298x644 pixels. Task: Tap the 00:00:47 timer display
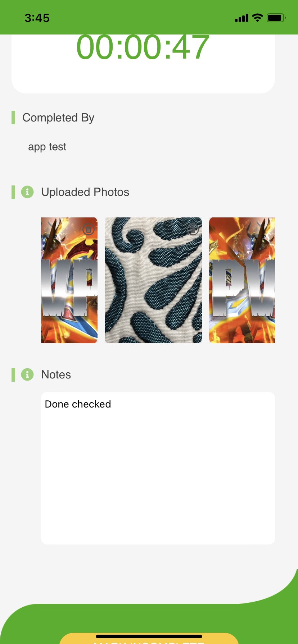pos(143,47)
